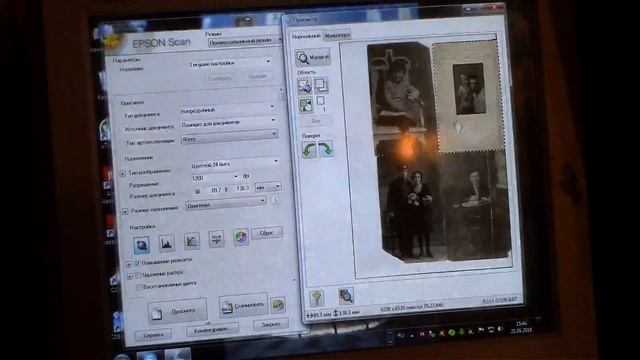
Task: Open the units dropdown showing мм
Action: click(268, 187)
